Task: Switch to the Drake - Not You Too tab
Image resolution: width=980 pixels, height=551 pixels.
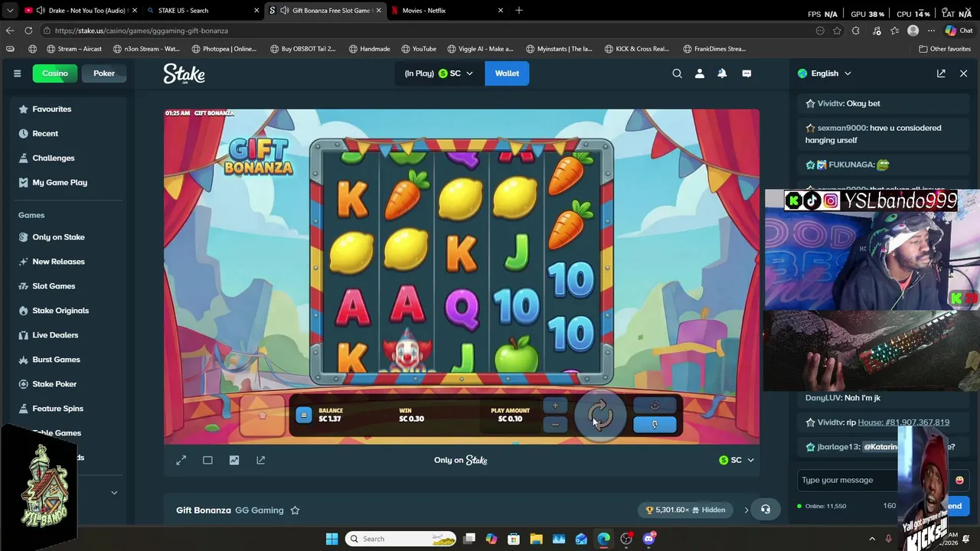Action: (80, 11)
